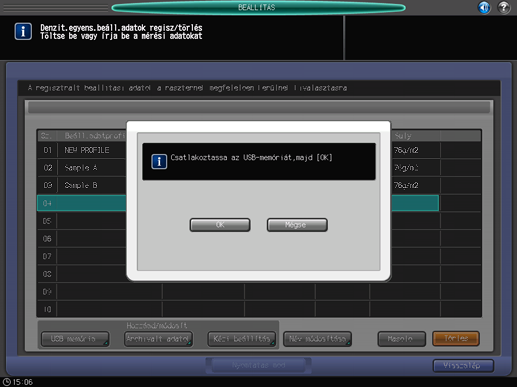Go back with the Visszalép button
This screenshot has width=517, height=387.
click(463, 366)
